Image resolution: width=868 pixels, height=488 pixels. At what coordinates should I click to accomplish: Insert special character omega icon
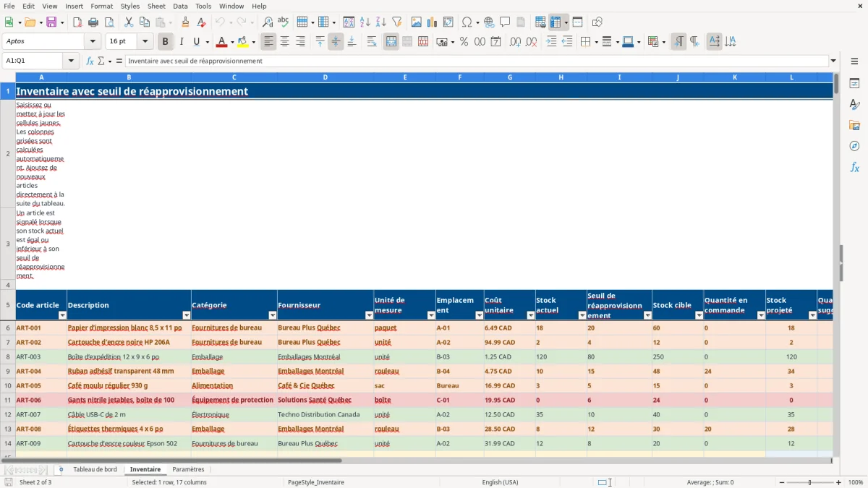467,22
